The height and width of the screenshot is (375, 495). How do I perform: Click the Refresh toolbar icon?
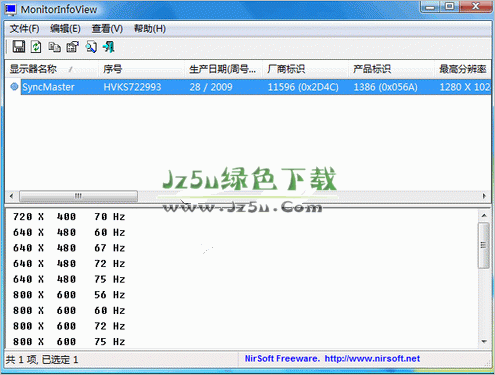click(x=36, y=47)
